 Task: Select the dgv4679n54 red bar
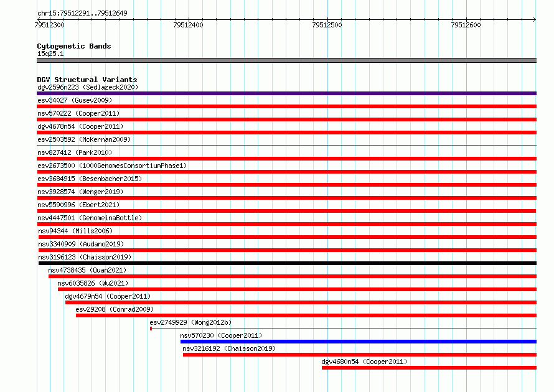coord(301,302)
